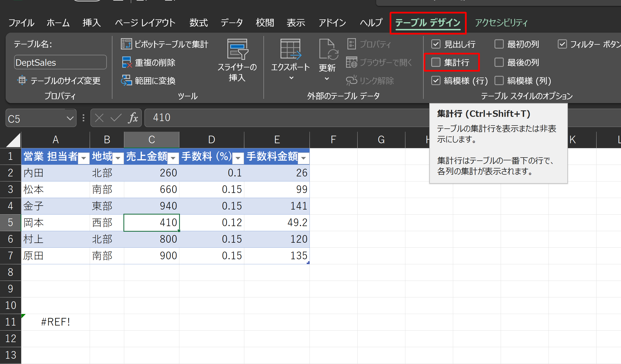Viewport: 621px width, 364px height.
Task: Check the Last Column (最後の列) checkbox
Action: click(x=499, y=62)
